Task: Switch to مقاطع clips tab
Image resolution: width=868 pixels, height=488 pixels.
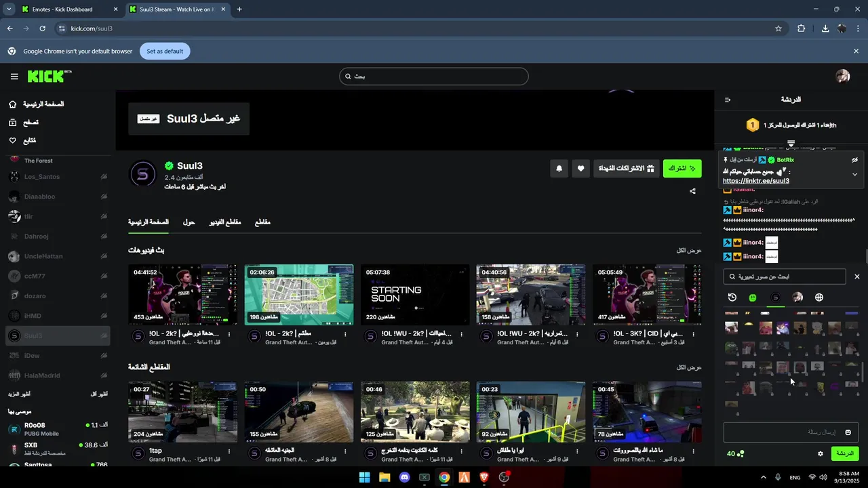Action: 262,222
